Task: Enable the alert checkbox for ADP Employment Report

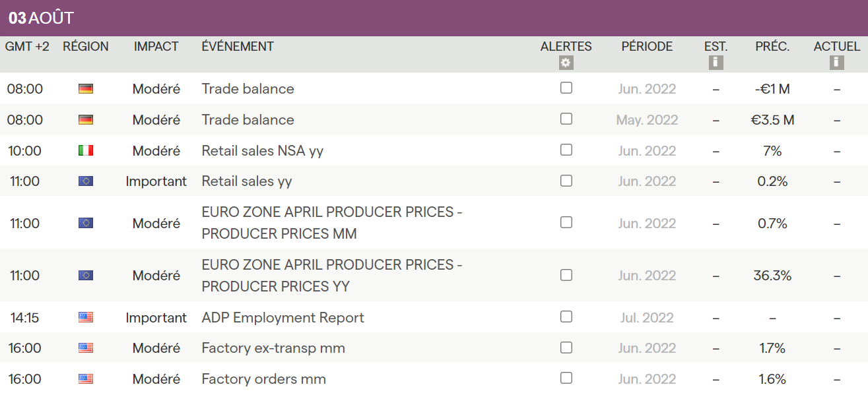Action: 566,317
